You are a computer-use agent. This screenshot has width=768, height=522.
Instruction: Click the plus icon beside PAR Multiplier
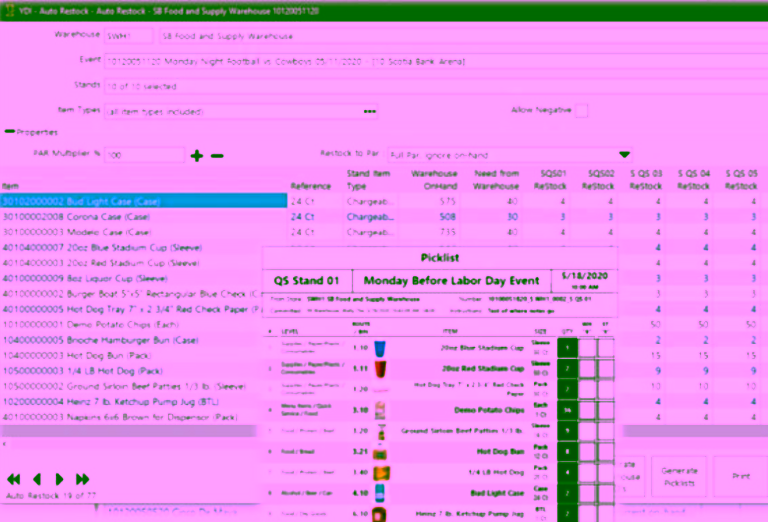196,156
